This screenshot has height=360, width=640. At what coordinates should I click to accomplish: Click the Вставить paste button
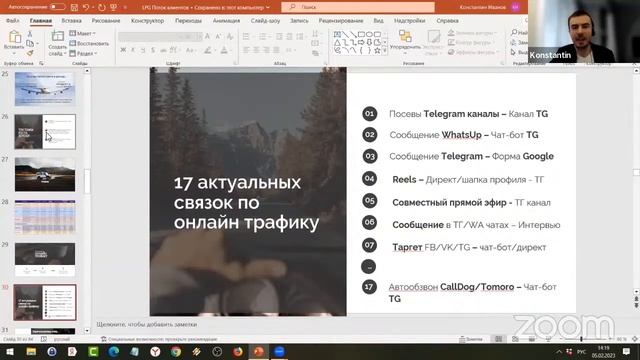(x=14, y=42)
